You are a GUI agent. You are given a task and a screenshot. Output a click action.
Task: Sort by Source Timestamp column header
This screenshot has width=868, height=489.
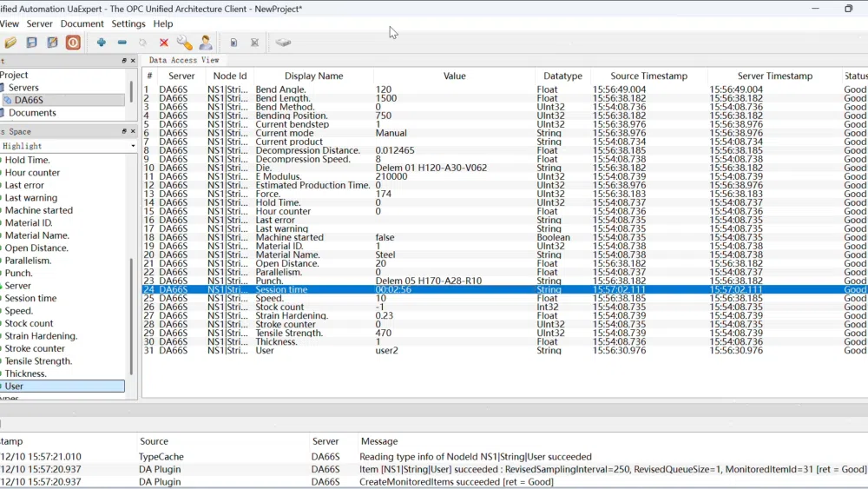pos(648,76)
